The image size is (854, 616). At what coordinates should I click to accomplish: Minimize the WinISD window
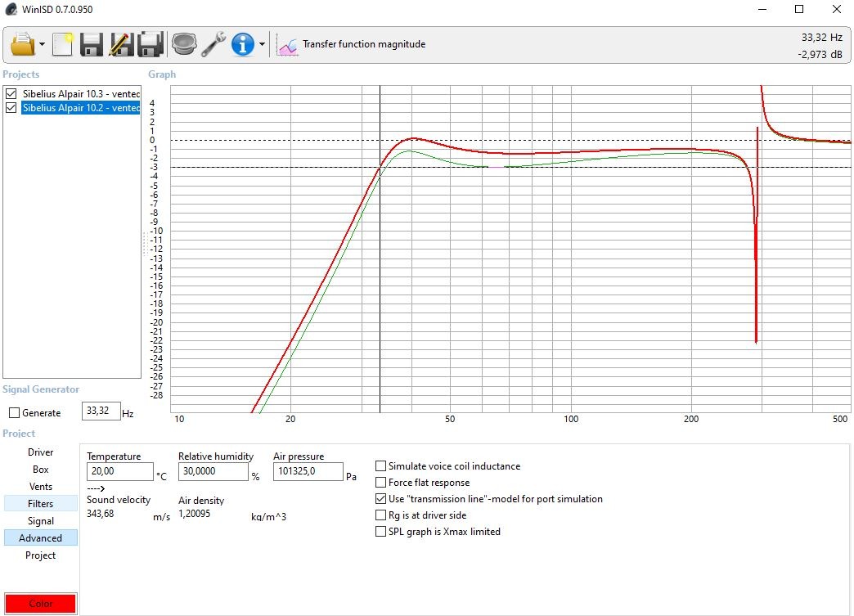762,9
